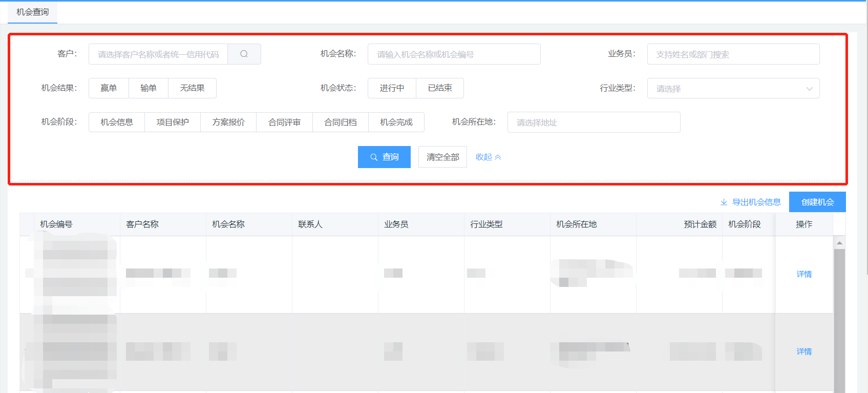Viewport: 868px width, 393px height.
Task: Click the 行业类型 dropdown chevron arrow
Action: (809, 89)
